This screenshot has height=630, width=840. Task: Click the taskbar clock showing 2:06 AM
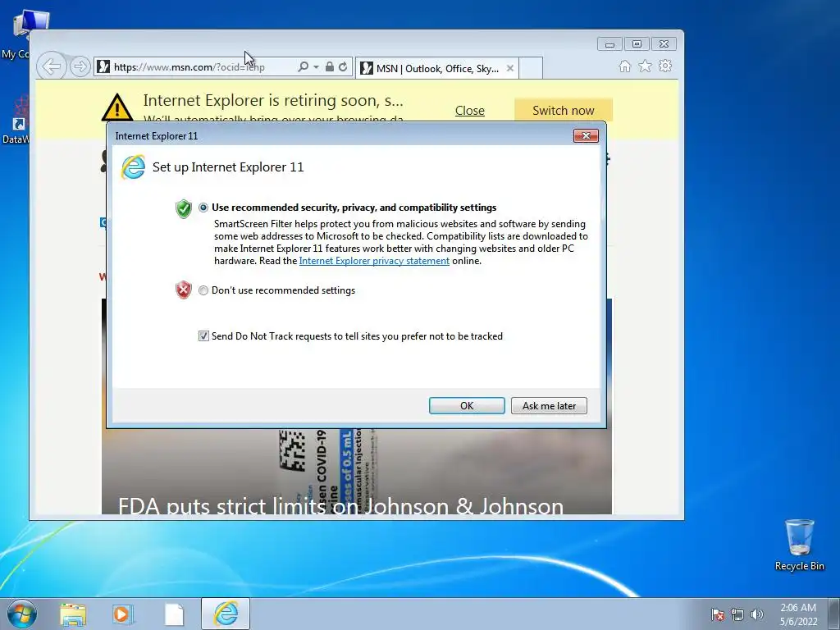(x=798, y=614)
